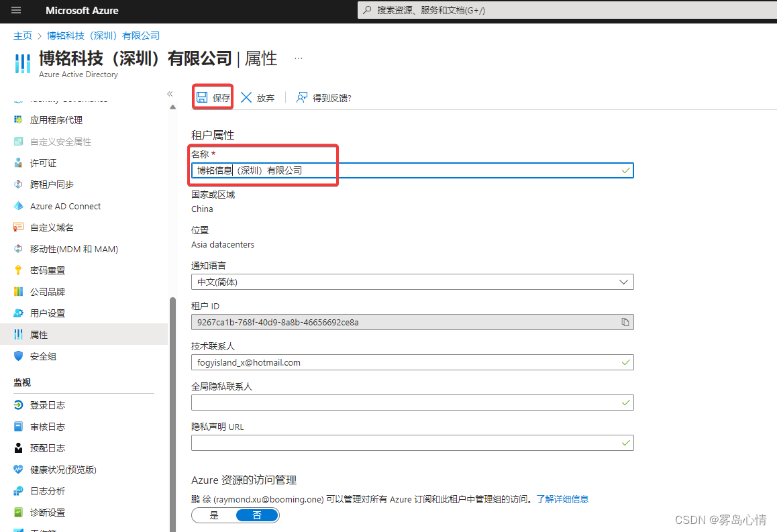Click the sidebar vertical scrollbar thumb
The width and height of the screenshot is (777, 532).
[x=172, y=414]
